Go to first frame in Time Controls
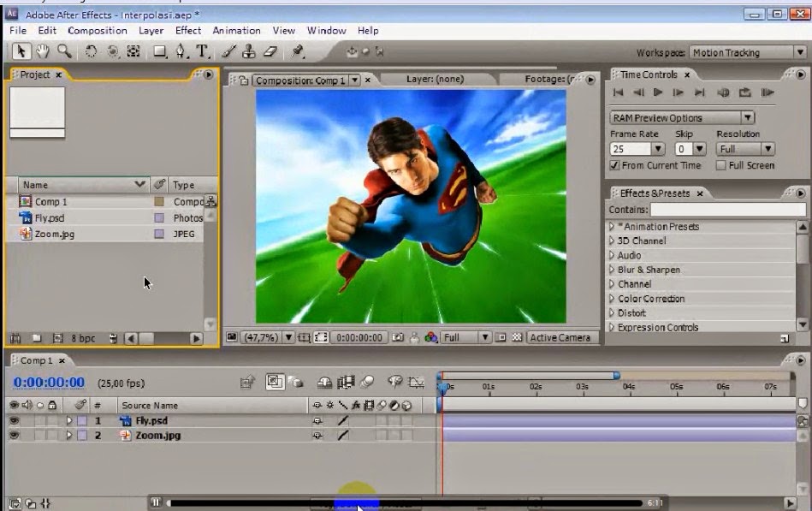The width and height of the screenshot is (812, 511). [x=618, y=92]
